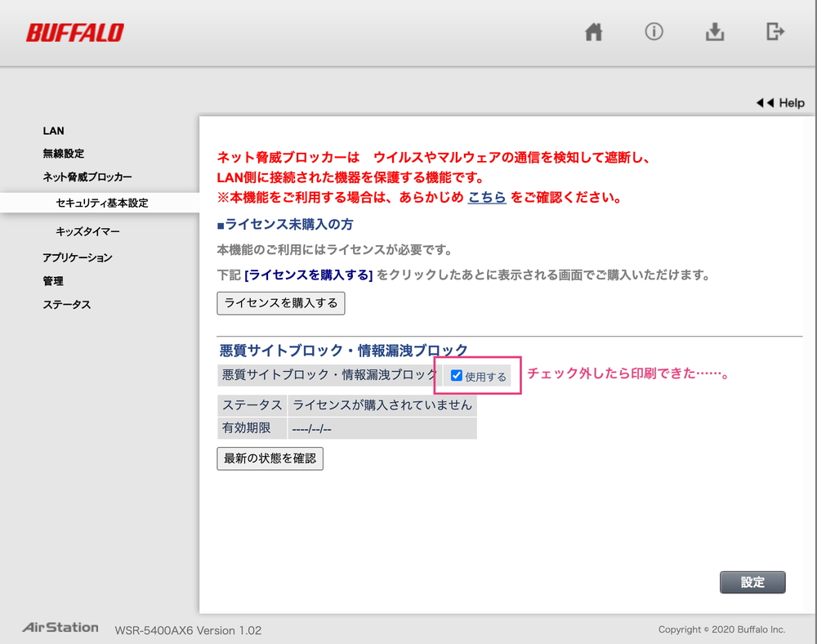Image resolution: width=817 pixels, height=644 pixels.
Task: Log out using the exit icon
Action: [x=775, y=32]
